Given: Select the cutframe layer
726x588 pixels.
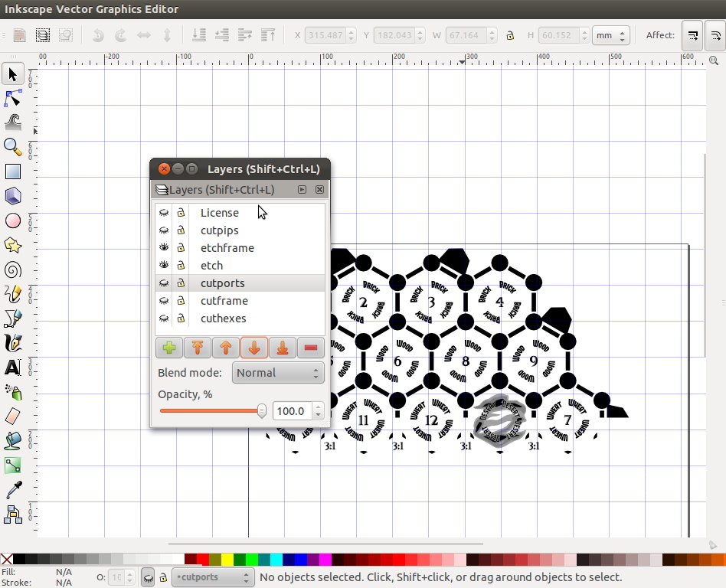Looking at the screenshot, I should 223,300.
